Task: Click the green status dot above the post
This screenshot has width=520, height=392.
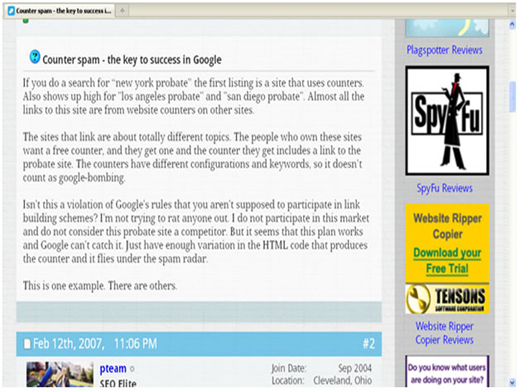Action: click(x=26, y=20)
